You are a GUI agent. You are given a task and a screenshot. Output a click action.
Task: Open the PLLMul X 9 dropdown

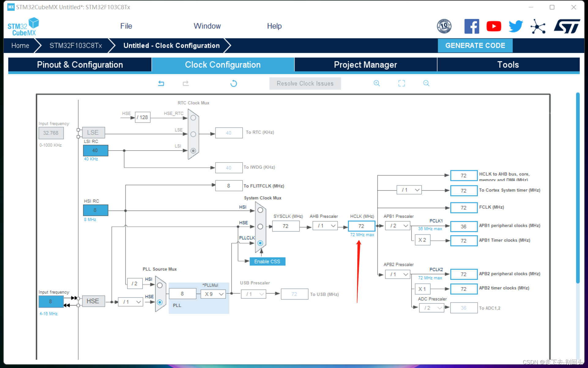[x=213, y=294]
